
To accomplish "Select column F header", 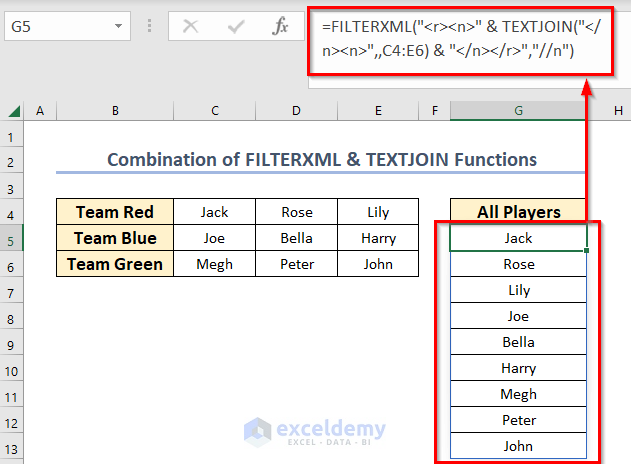I will 435,111.
